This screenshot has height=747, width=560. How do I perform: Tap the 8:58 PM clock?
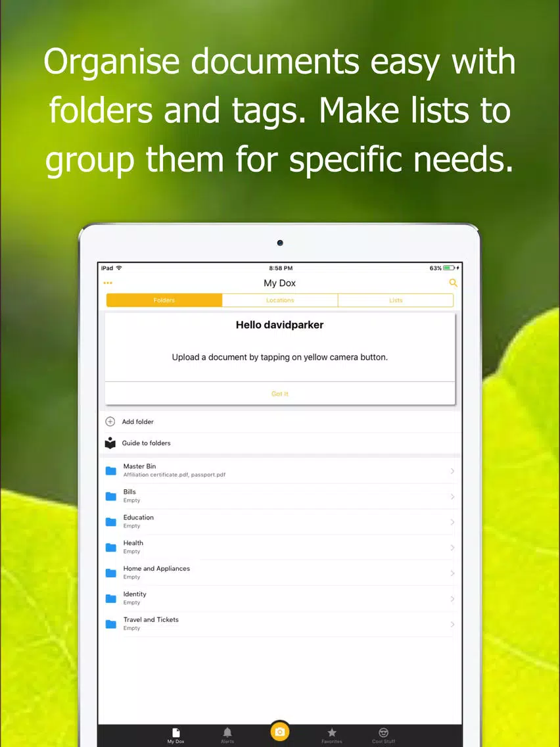(x=281, y=268)
